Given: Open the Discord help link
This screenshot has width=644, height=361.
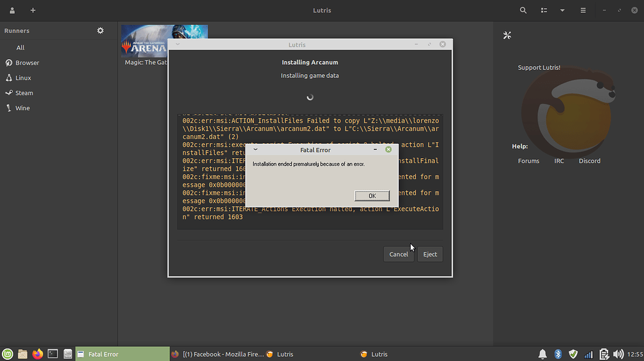Looking at the screenshot, I should (589, 161).
